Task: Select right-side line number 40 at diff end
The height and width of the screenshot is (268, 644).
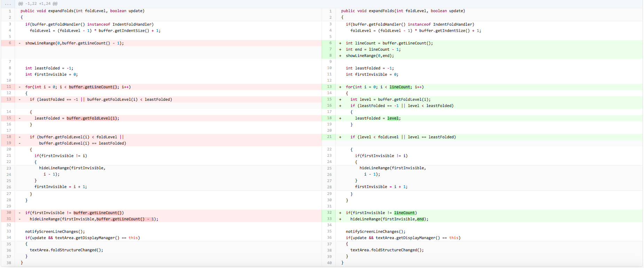Action: click(x=329, y=263)
